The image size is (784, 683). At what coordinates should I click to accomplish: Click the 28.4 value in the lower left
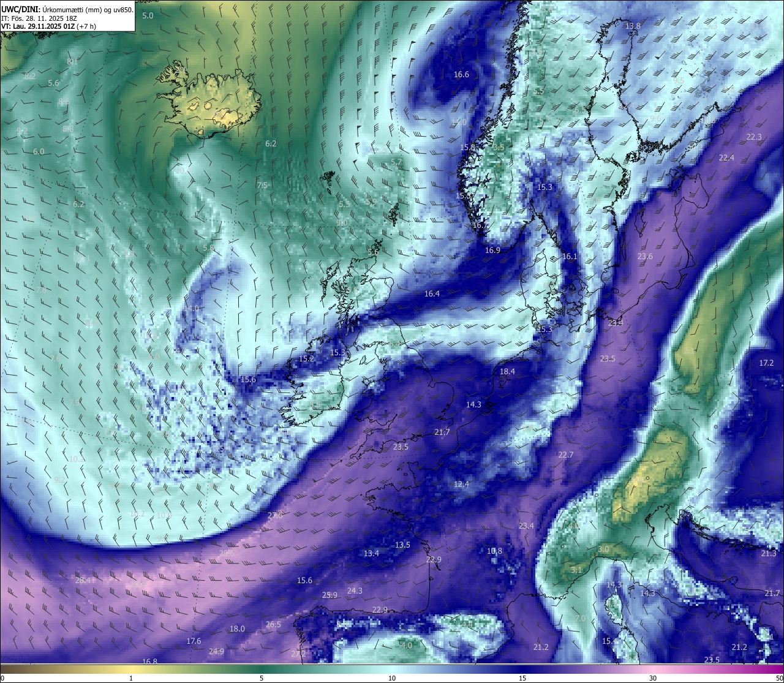tap(83, 581)
